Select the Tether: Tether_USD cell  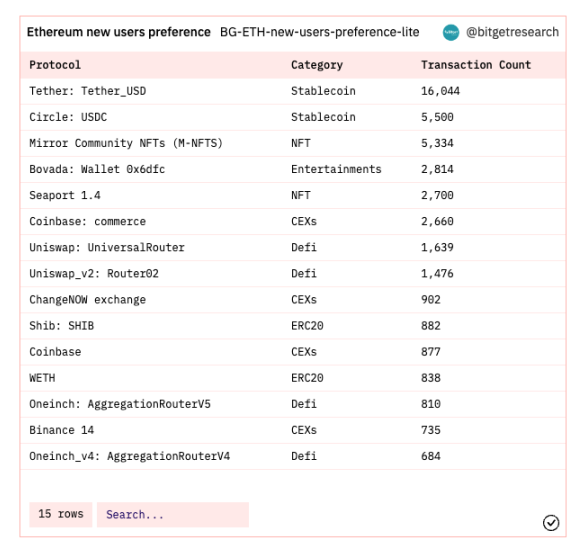point(88,91)
